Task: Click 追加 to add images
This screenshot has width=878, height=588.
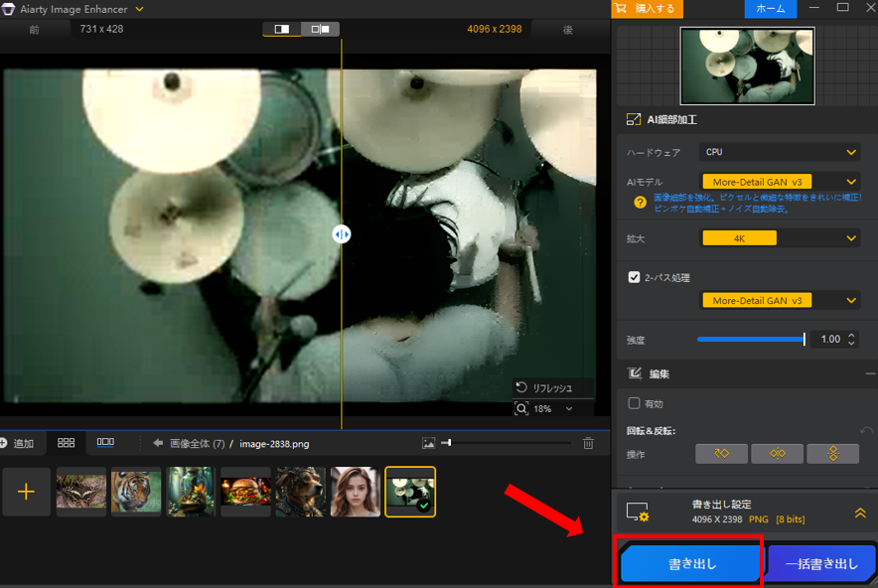Action: (17, 444)
